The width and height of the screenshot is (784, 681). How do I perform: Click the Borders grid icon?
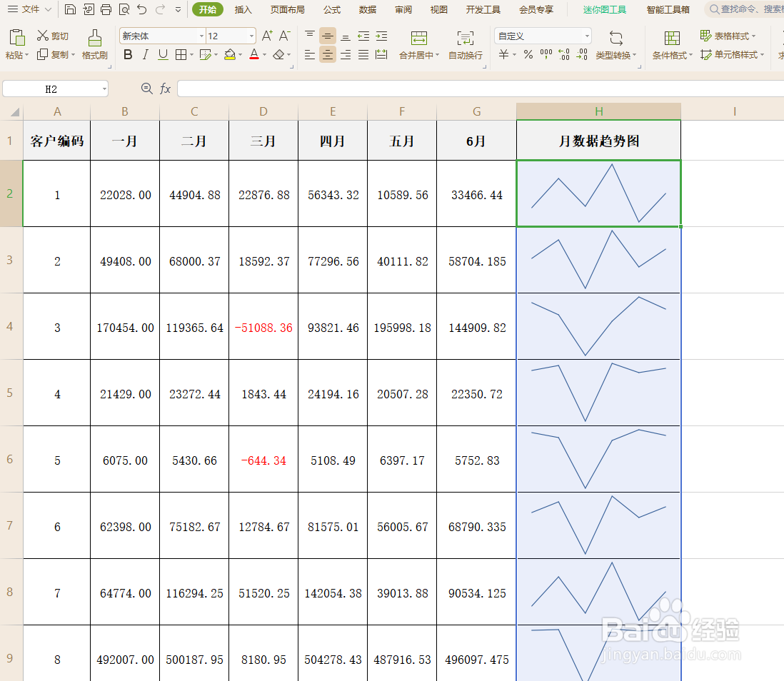click(181, 54)
